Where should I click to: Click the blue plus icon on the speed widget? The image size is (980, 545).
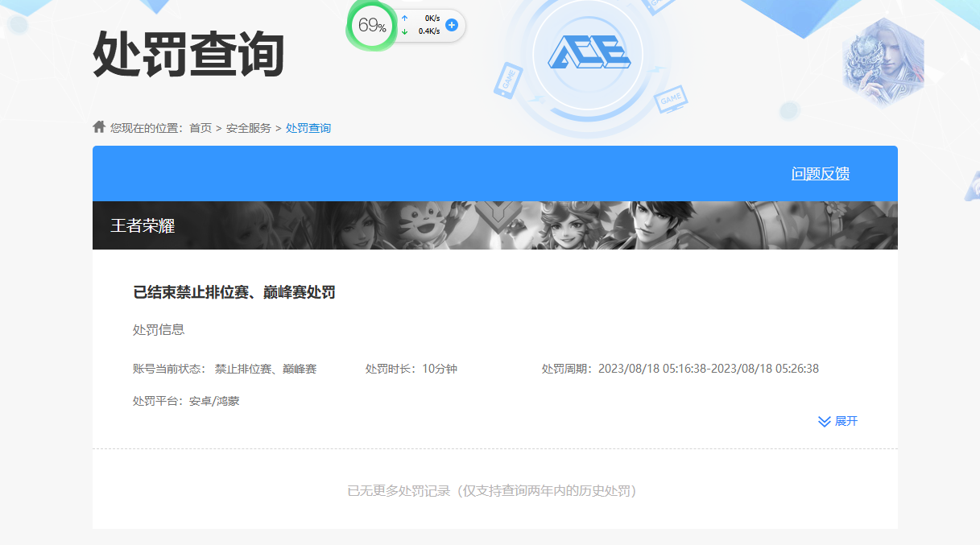pyautogui.click(x=452, y=25)
